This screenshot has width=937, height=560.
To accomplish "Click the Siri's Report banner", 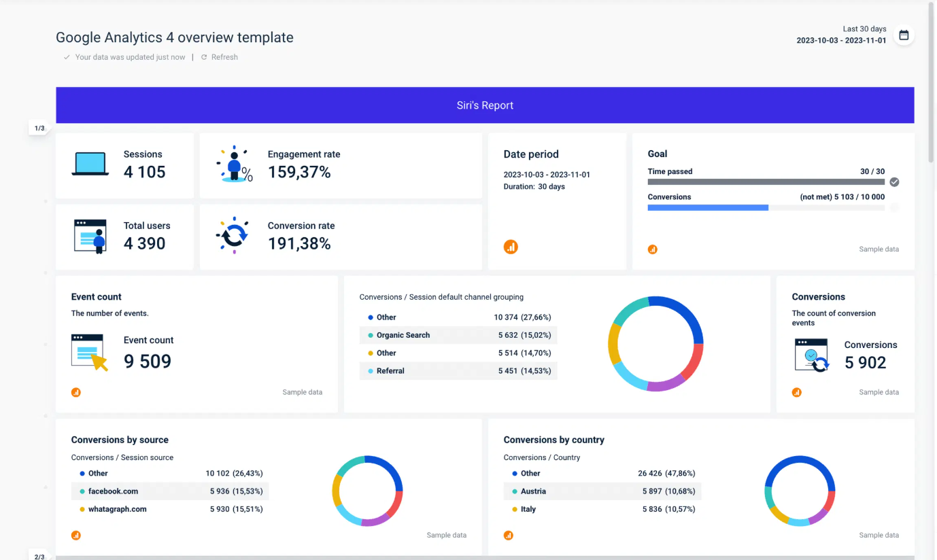I will [485, 105].
